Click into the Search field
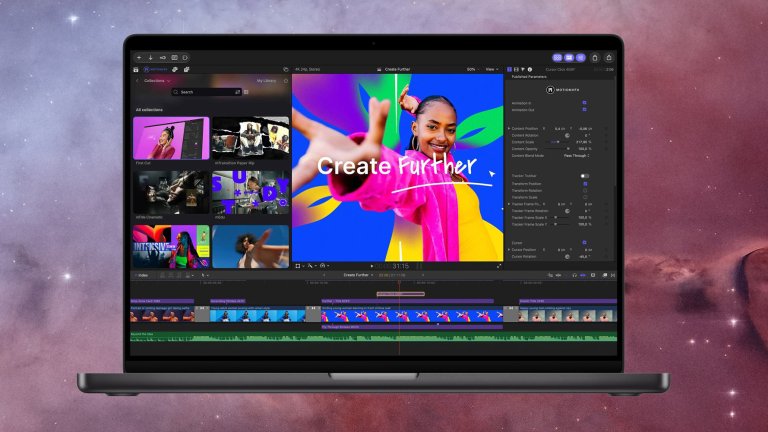This screenshot has width=768, height=432. tap(206, 92)
